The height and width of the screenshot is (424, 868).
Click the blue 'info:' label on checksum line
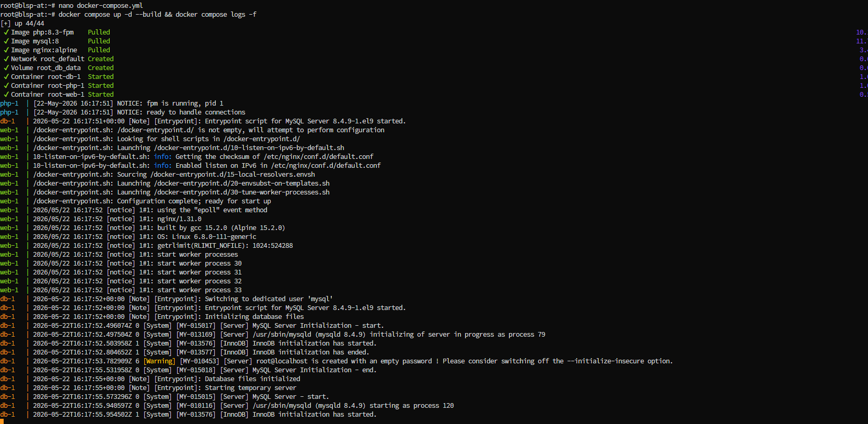tap(163, 157)
